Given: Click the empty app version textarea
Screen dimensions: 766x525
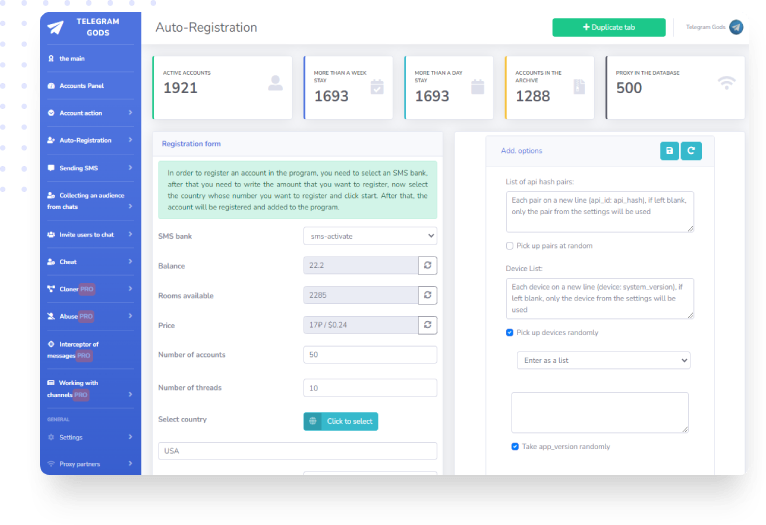Looking at the screenshot, I should pyautogui.click(x=600, y=412).
